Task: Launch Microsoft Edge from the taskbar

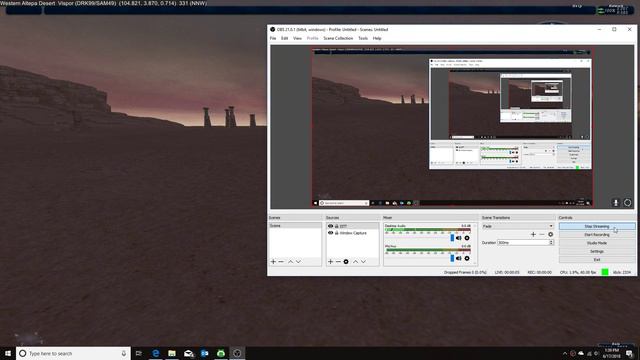Action: [156, 353]
